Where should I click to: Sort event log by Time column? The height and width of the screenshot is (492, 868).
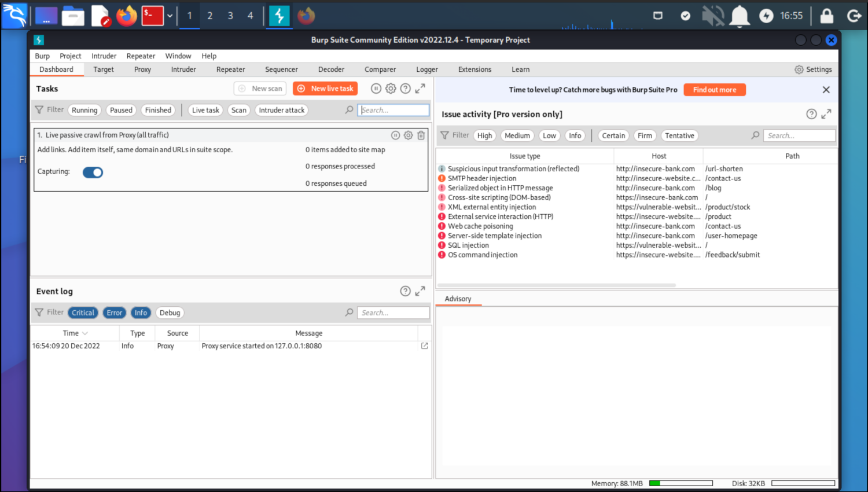coord(75,333)
